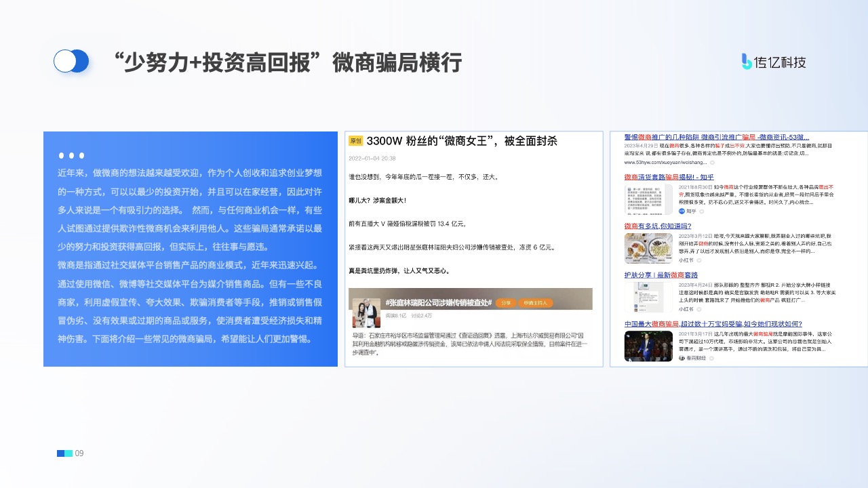
Task: Click the 小红书 source label under 微商有多坑
Action: click(x=686, y=260)
